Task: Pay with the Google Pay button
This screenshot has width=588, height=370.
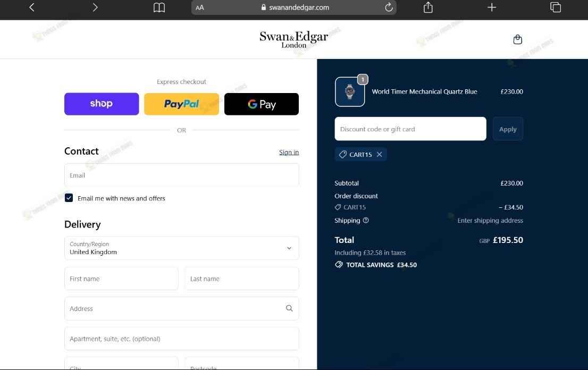Action: tap(262, 104)
